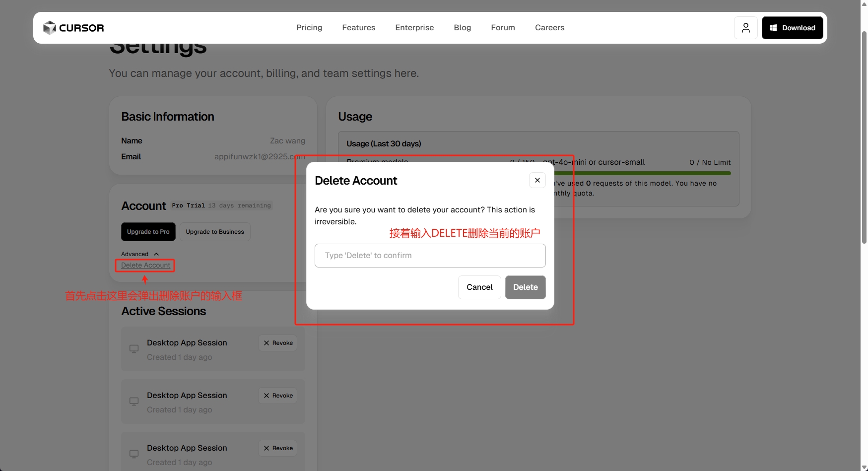Click the Delete Account dialog title
Image resolution: width=868 pixels, height=471 pixels.
click(x=356, y=181)
